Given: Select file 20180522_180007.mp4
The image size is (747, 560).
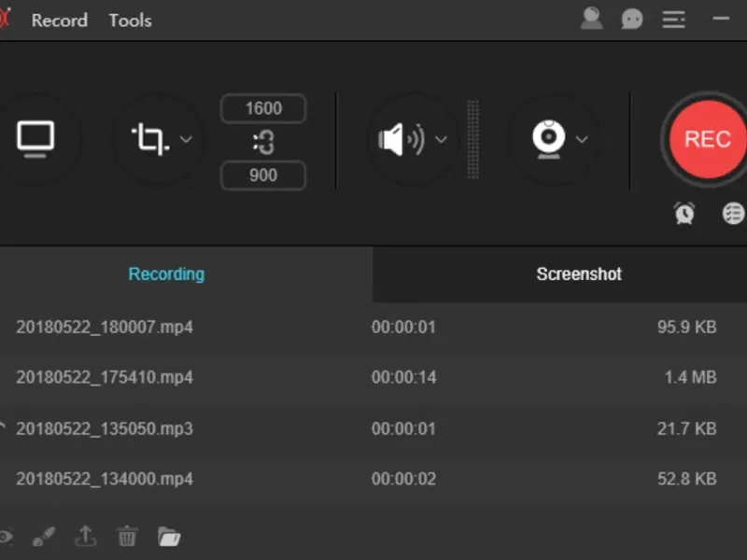Looking at the screenshot, I should point(105,328).
